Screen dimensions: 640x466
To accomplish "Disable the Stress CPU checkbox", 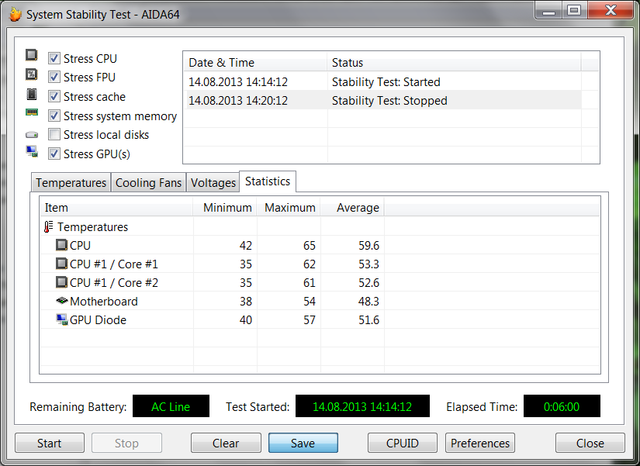I will [54, 59].
